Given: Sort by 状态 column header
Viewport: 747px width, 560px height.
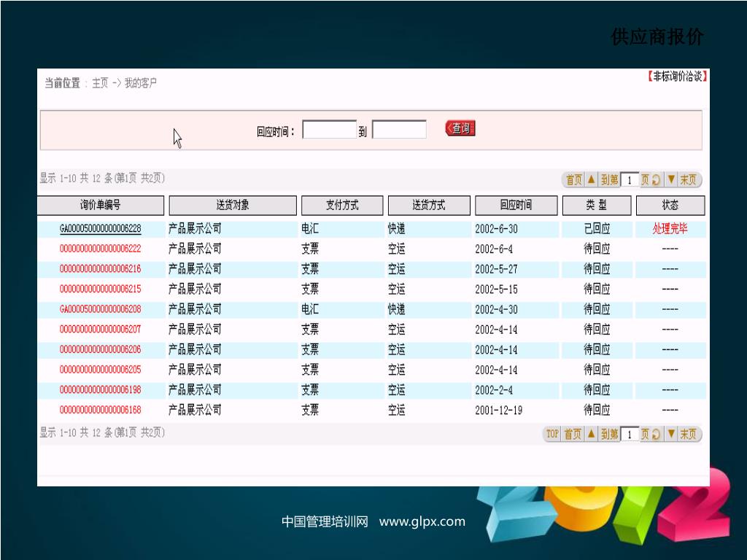Looking at the screenshot, I should pos(670,205).
